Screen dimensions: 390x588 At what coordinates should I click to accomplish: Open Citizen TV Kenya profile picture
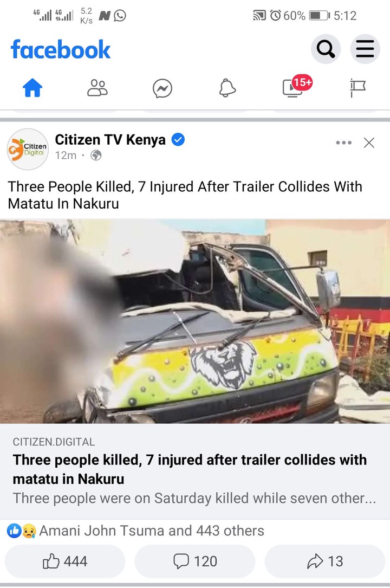[x=28, y=149]
